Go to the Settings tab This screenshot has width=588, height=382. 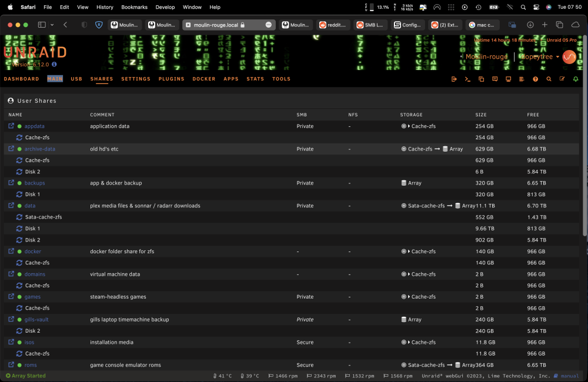point(136,79)
